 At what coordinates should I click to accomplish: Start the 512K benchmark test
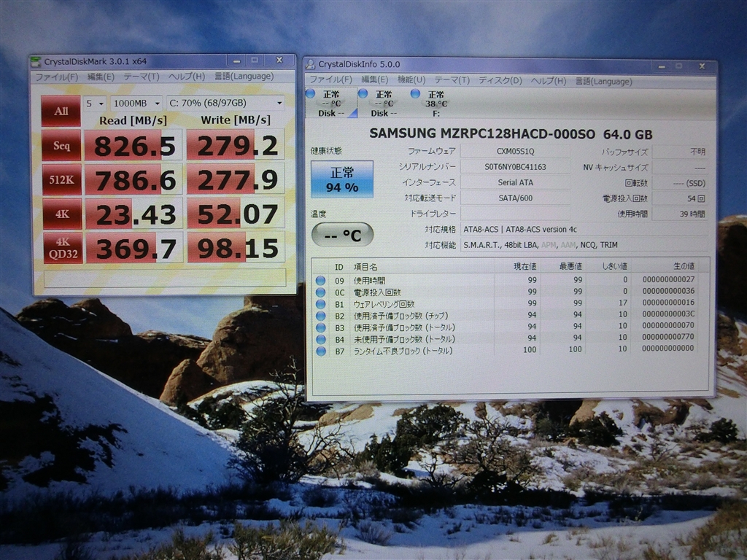pyautogui.click(x=61, y=179)
